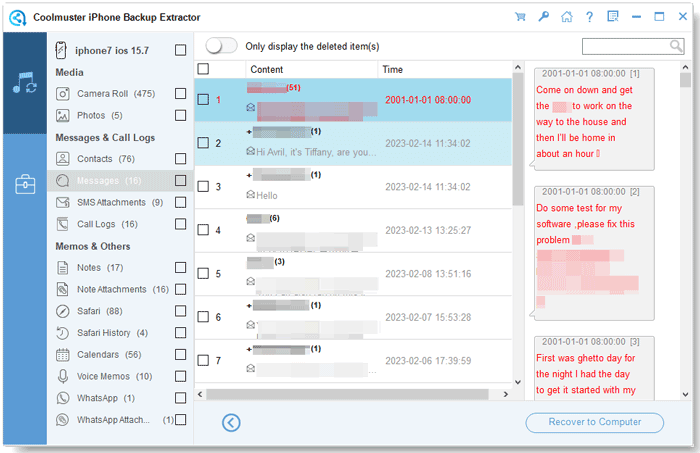
Task: Click the Photos category icon
Action: 63,116
